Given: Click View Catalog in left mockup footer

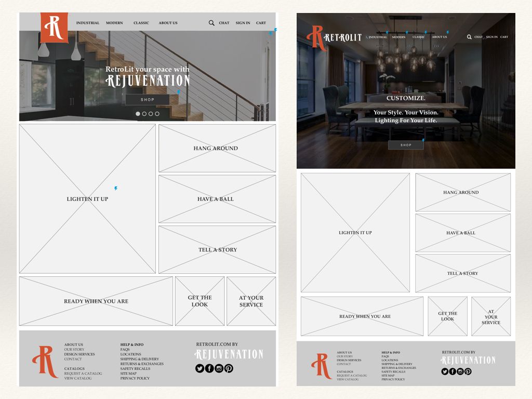Looking at the screenshot, I should 78,378.
